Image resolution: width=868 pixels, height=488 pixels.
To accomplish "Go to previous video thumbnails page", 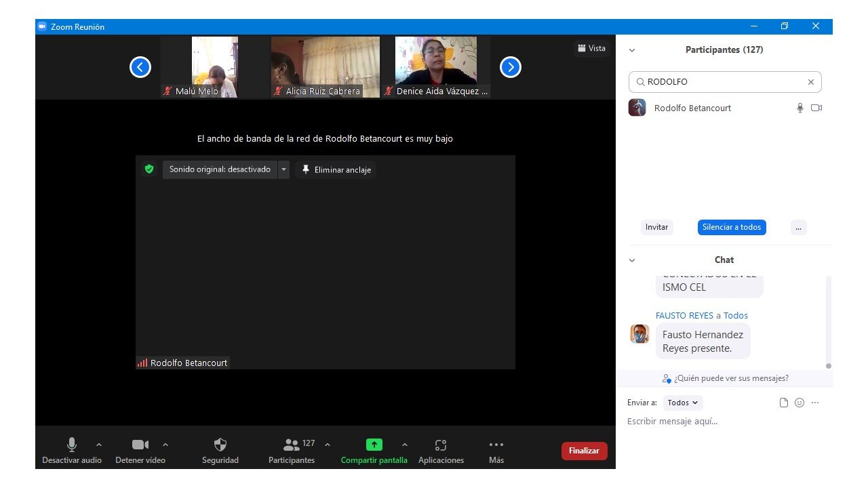I will pos(140,67).
